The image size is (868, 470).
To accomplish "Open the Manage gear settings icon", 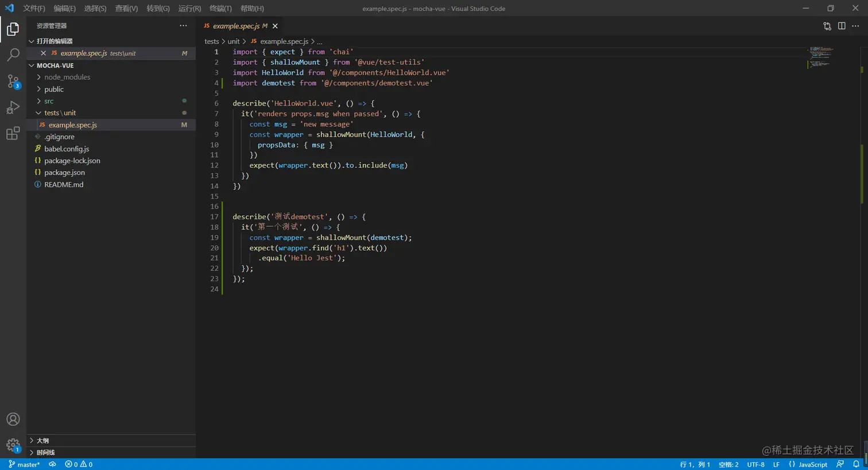I will click(x=13, y=445).
